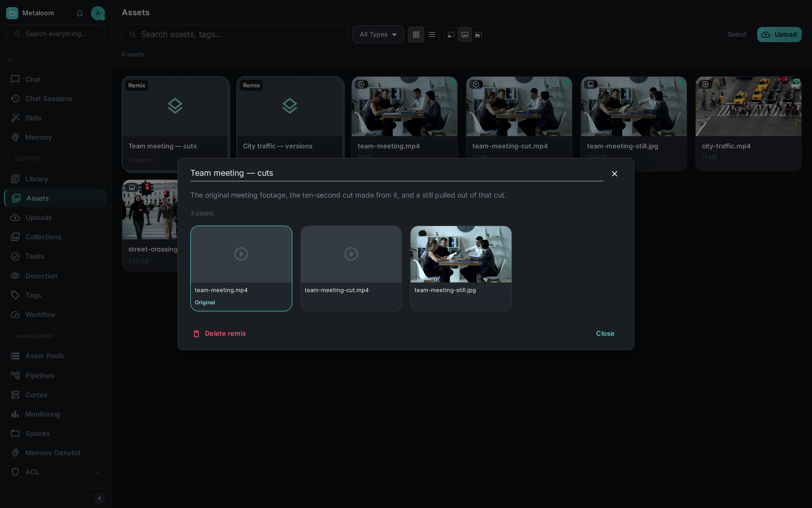Click the Cortex icon

15,395
